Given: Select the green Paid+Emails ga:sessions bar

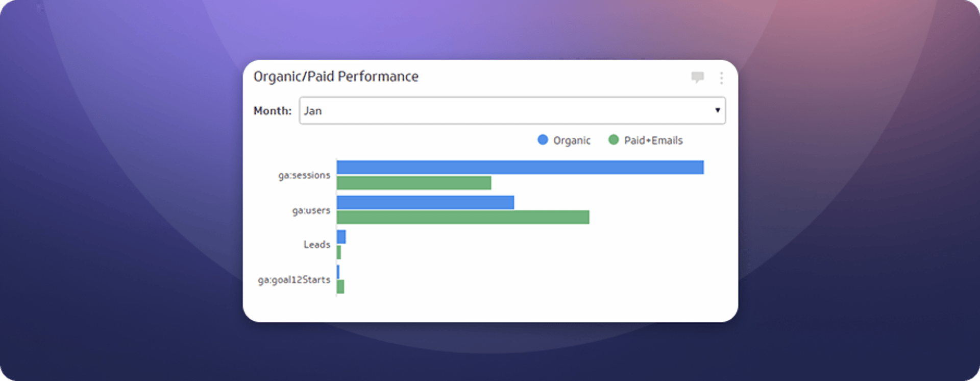Looking at the screenshot, I should (414, 183).
